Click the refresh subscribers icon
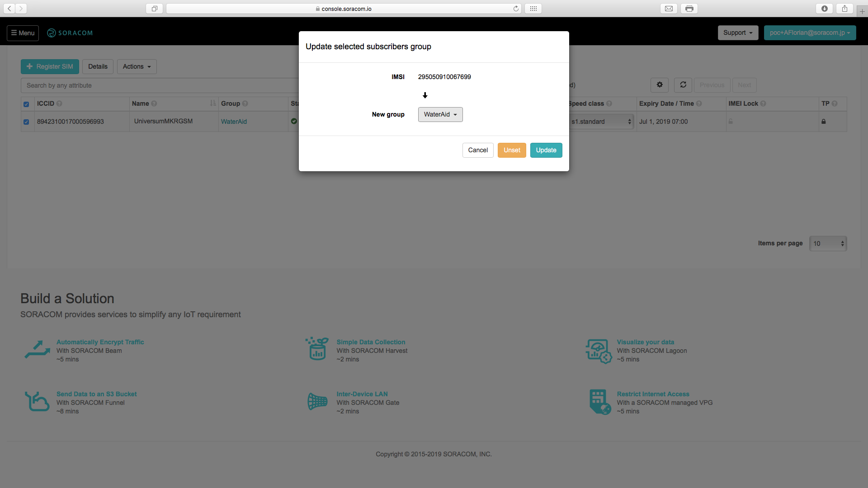868x488 pixels. pos(683,85)
